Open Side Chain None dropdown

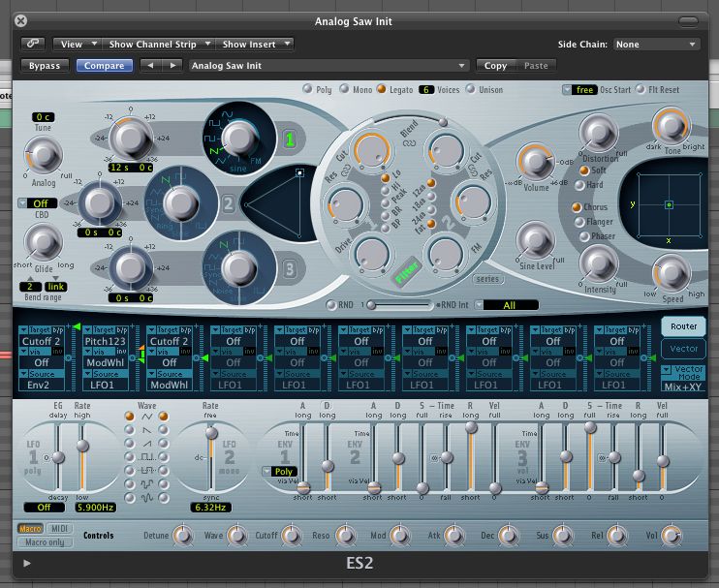(x=656, y=45)
